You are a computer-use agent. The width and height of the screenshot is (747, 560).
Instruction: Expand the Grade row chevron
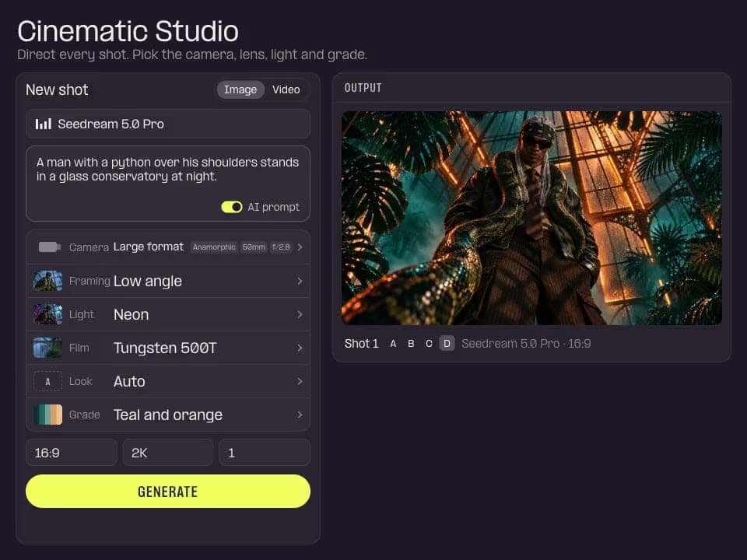click(300, 415)
